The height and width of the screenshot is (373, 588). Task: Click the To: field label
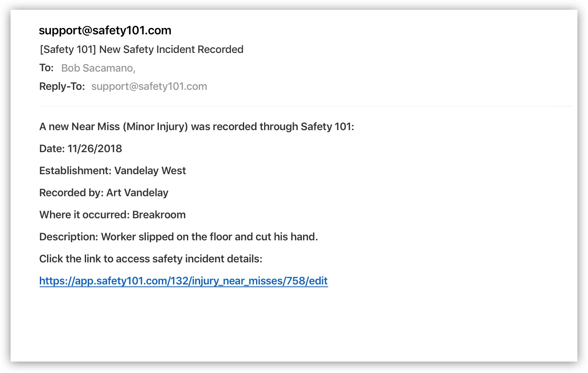pyautogui.click(x=47, y=68)
